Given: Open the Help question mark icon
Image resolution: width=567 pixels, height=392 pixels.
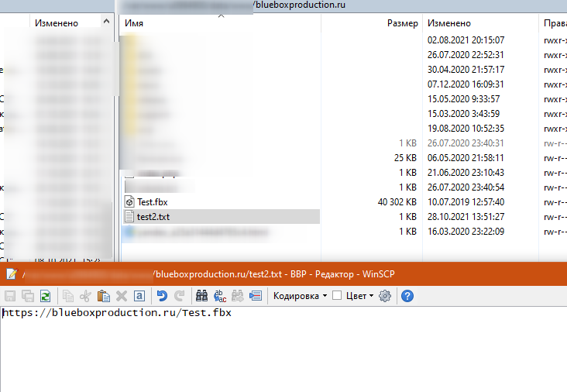Looking at the screenshot, I should (x=407, y=295).
